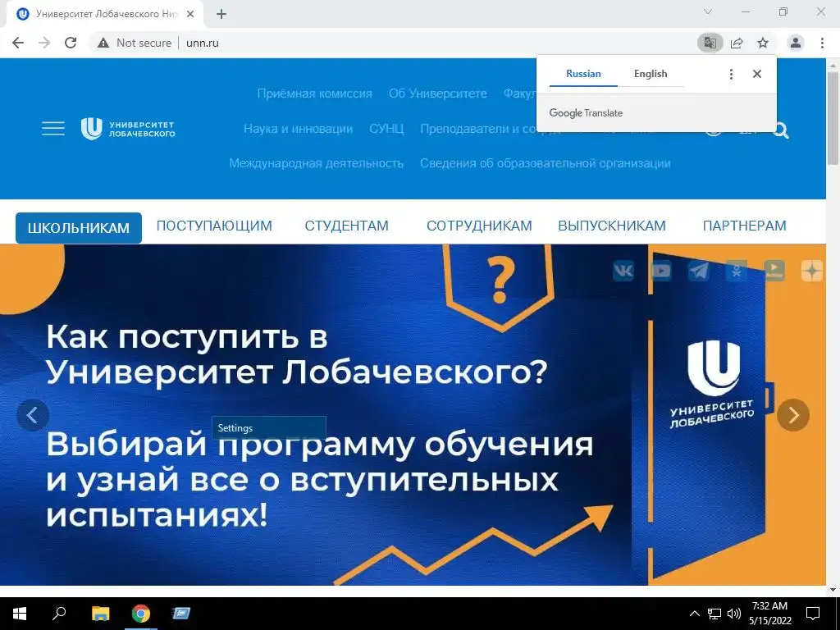Open Сведения об образовательной организации link
Image resolution: width=840 pixels, height=630 pixels.
click(546, 163)
